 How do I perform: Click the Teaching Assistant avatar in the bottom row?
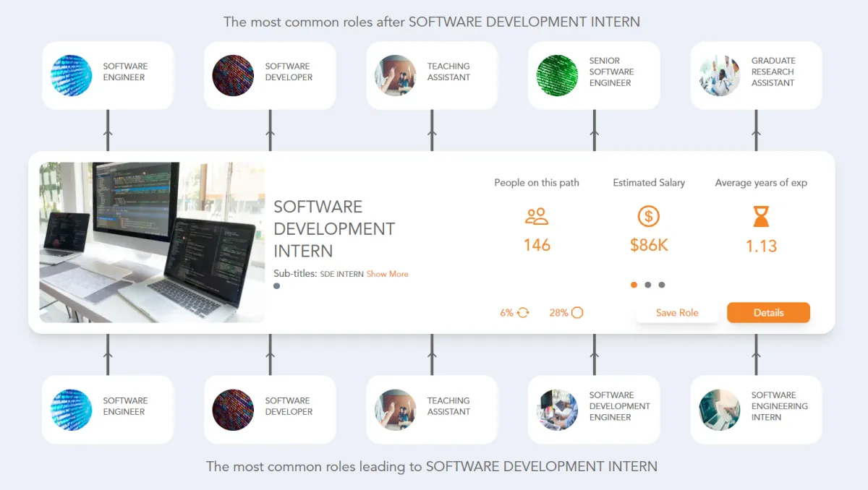(395, 409)
